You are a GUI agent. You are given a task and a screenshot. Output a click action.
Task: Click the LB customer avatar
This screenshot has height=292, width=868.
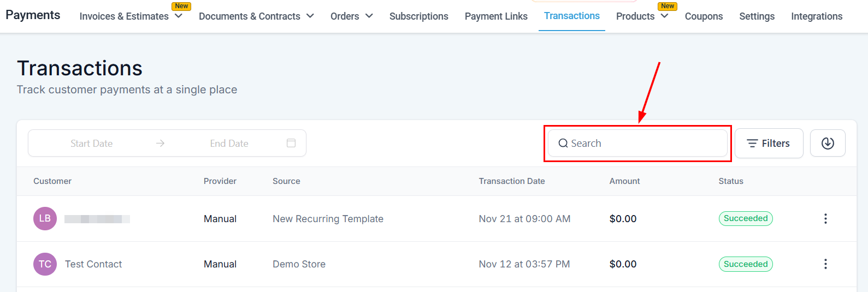point(45,219)
